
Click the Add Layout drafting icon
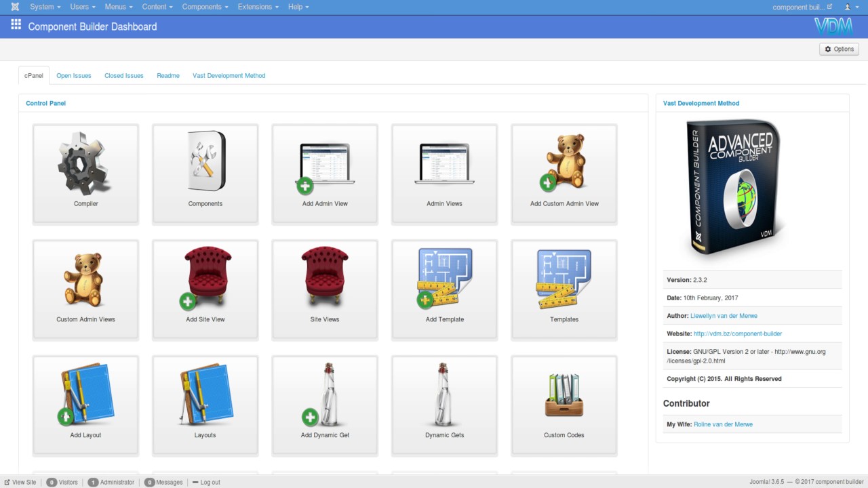tap(86, 394)
